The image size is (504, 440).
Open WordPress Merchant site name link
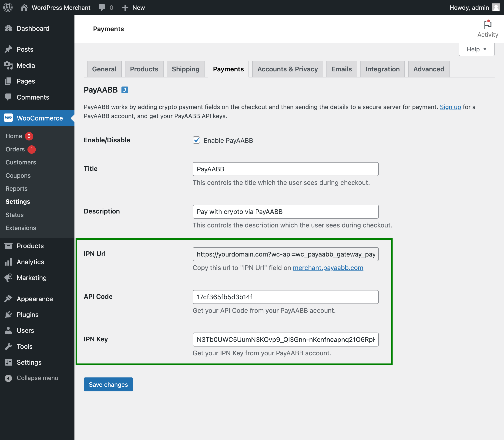pyautogui.click(x=61, y=8)
